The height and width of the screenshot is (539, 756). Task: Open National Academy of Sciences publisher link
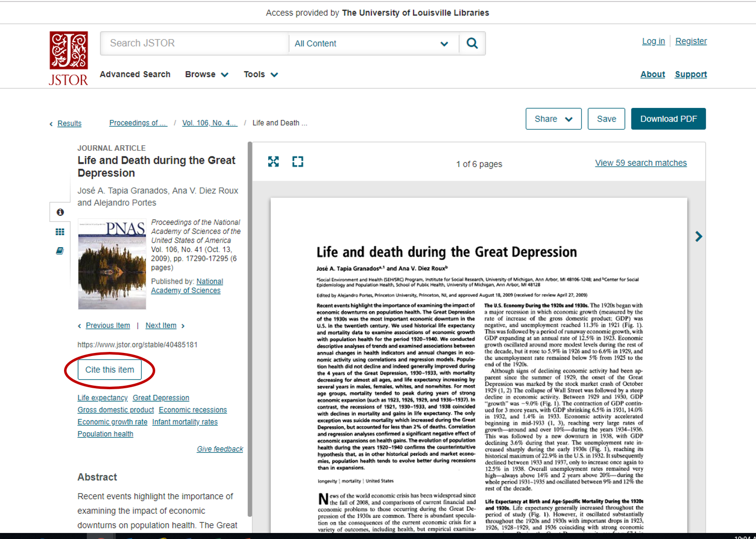click(x=187, y=286)
